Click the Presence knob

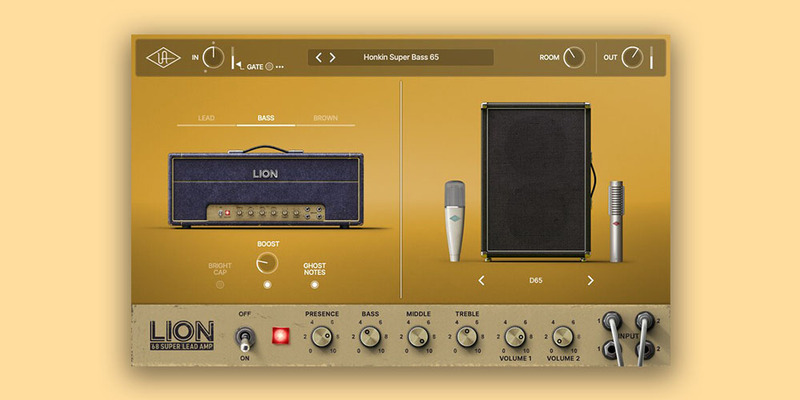coord(322,338)
